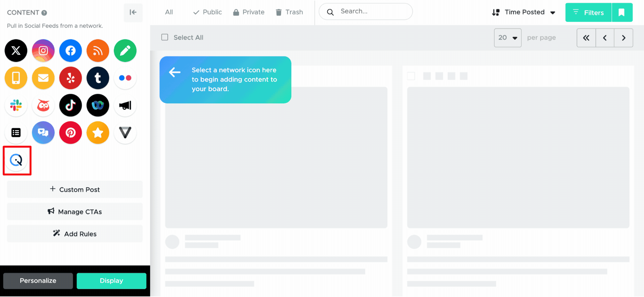Select the Hootsuite owl icon

point(43,105)
